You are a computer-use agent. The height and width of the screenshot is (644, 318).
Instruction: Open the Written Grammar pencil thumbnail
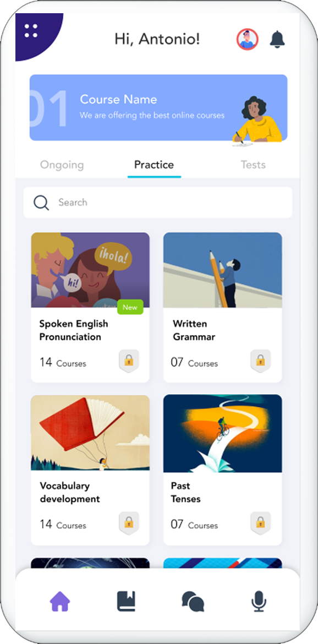point(222,270)
